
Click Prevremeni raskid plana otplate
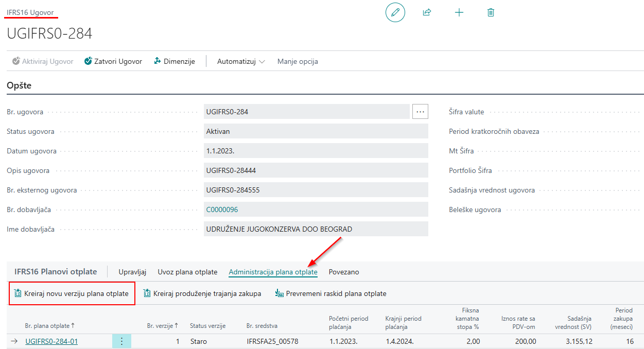tap(331, 293)
